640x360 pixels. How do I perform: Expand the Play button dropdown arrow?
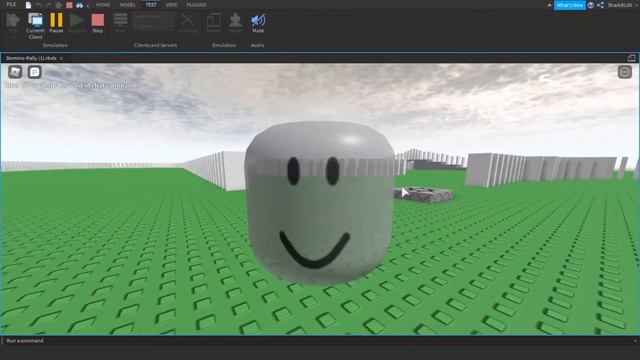click(13, 38)
